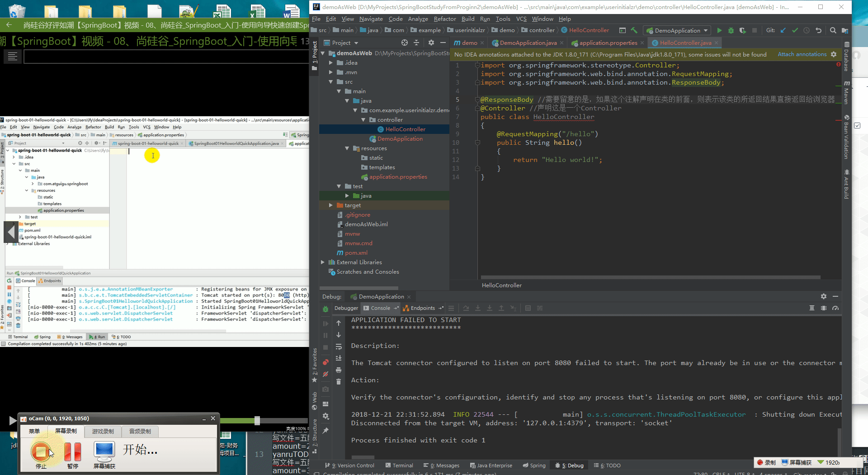Image resolution: width=868 pixels, height=475 pixels.
Task: Open the Database tool window on right edge
Action: click(847, 57)
